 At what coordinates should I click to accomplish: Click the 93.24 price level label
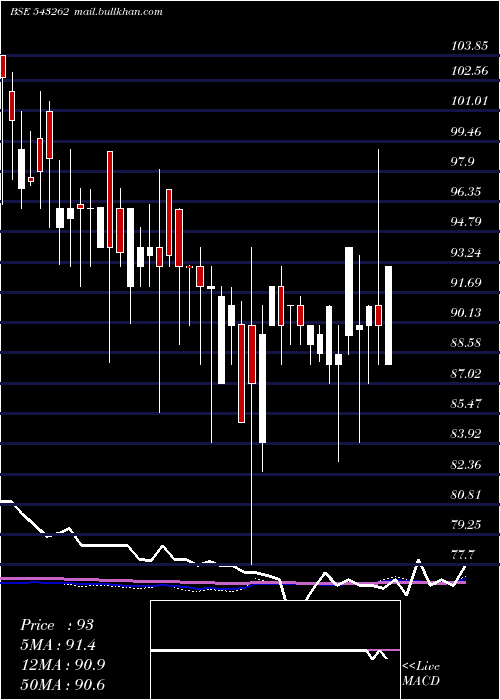tap(469, 253)
